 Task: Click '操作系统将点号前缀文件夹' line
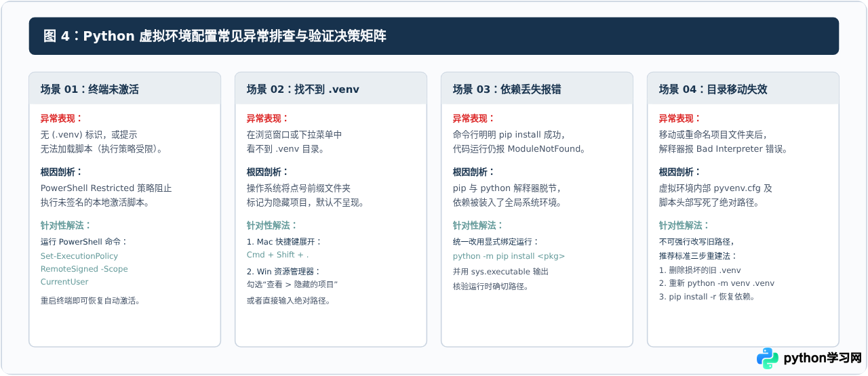(x=298, y=188)
